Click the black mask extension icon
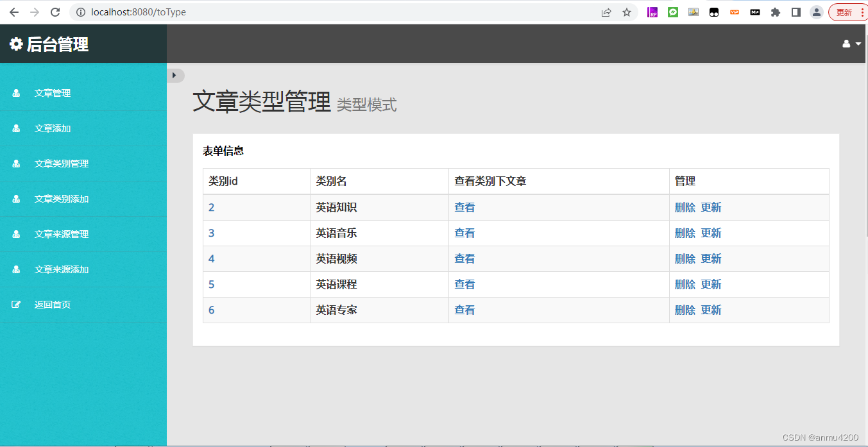868x447 pixels. (x=714, y=12)
